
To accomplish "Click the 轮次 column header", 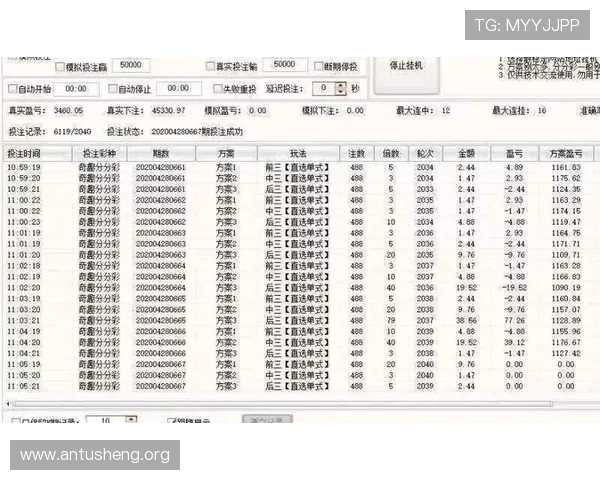I will point(425,154).
